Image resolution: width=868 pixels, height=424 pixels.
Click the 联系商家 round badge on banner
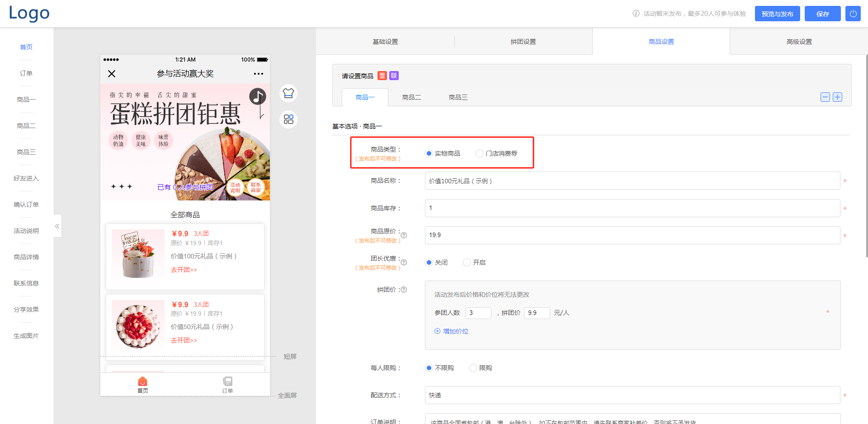255,188
